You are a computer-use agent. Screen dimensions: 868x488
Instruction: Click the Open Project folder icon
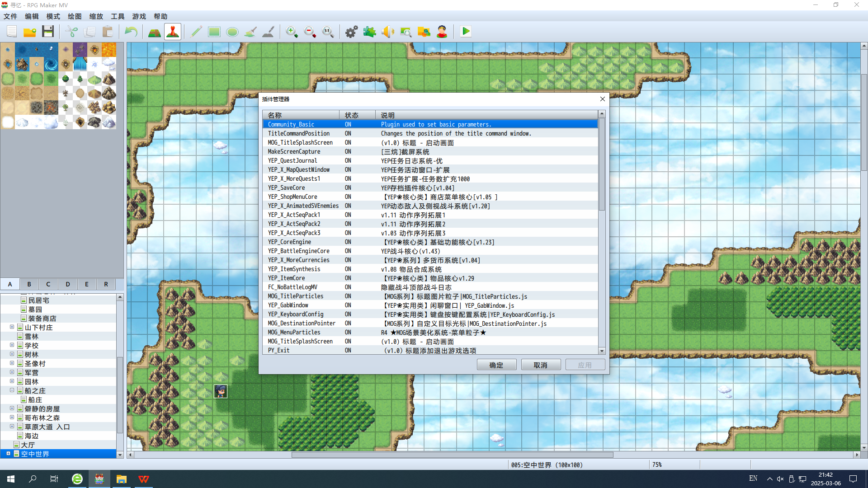[30, 32]
